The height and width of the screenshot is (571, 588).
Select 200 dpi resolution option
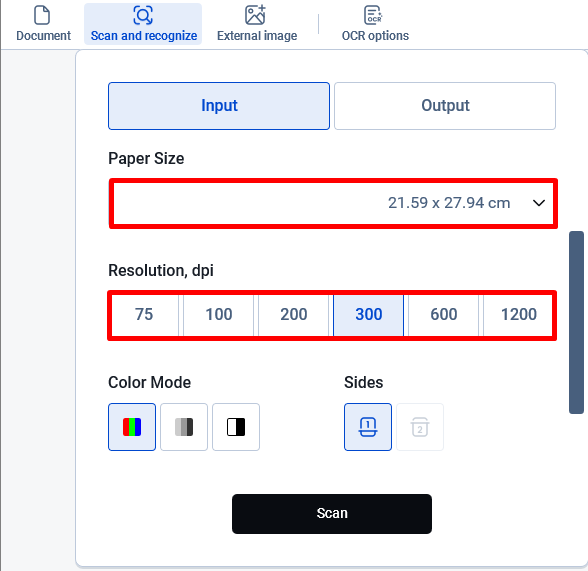(294, 315)
